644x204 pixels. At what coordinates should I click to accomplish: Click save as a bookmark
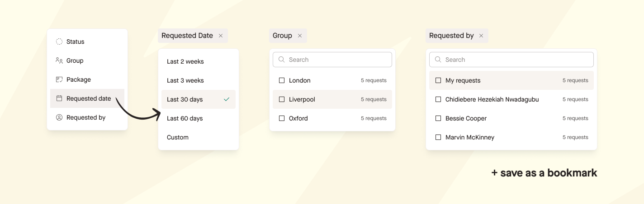[544, 173]
